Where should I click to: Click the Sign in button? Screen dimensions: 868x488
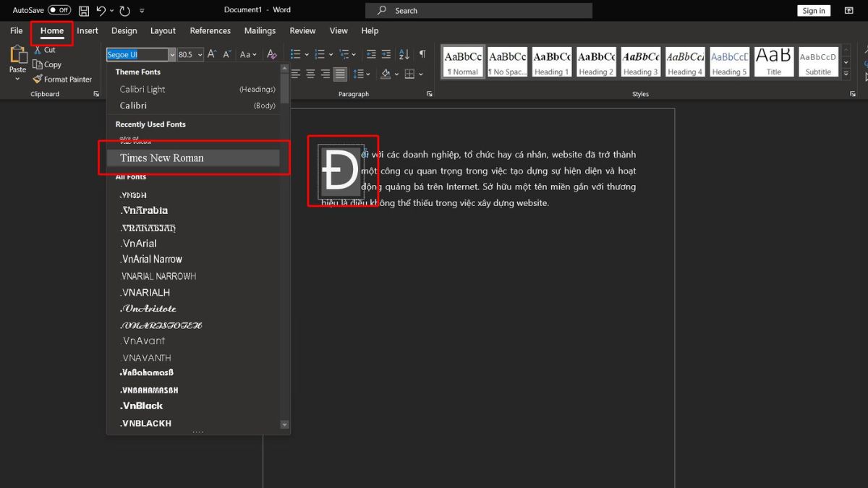pos(814,11)
